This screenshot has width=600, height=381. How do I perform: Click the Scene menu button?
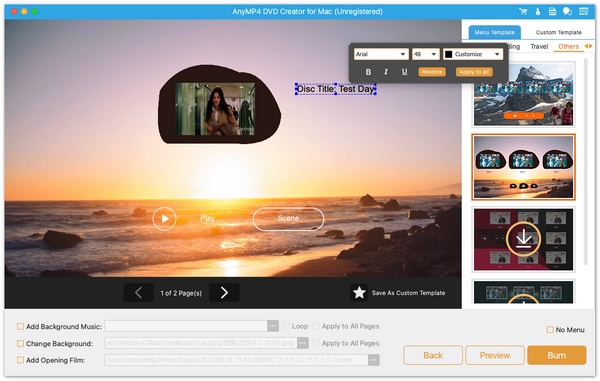[x=288, y=219]
